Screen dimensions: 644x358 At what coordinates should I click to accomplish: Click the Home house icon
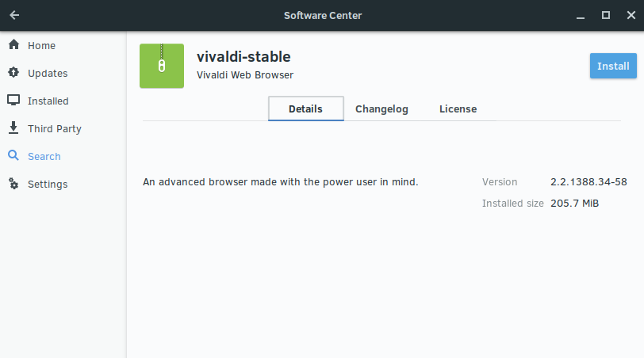click(x=13, y=44)
